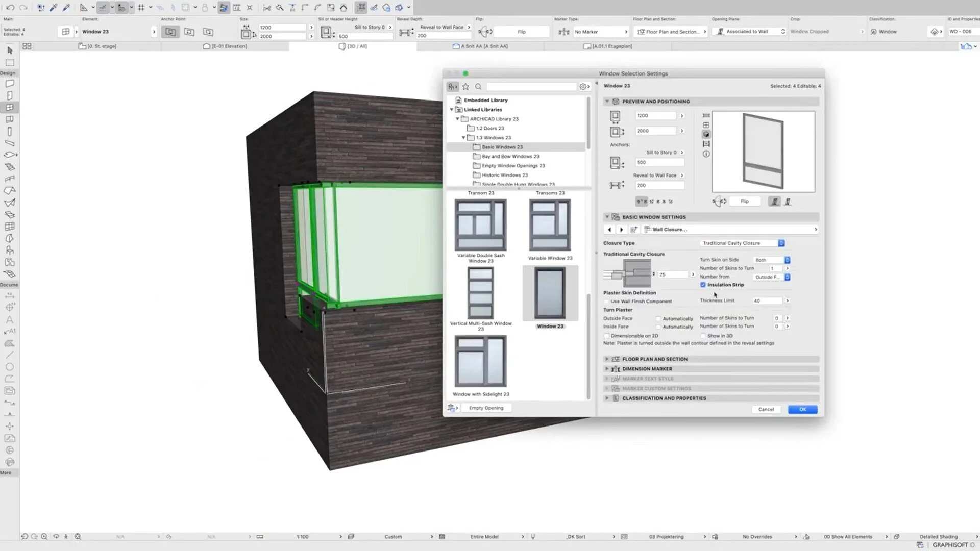980x551 pixels.
Task: Enable Use Wall Finish Component checkbox
Action: tap(607, 302)
